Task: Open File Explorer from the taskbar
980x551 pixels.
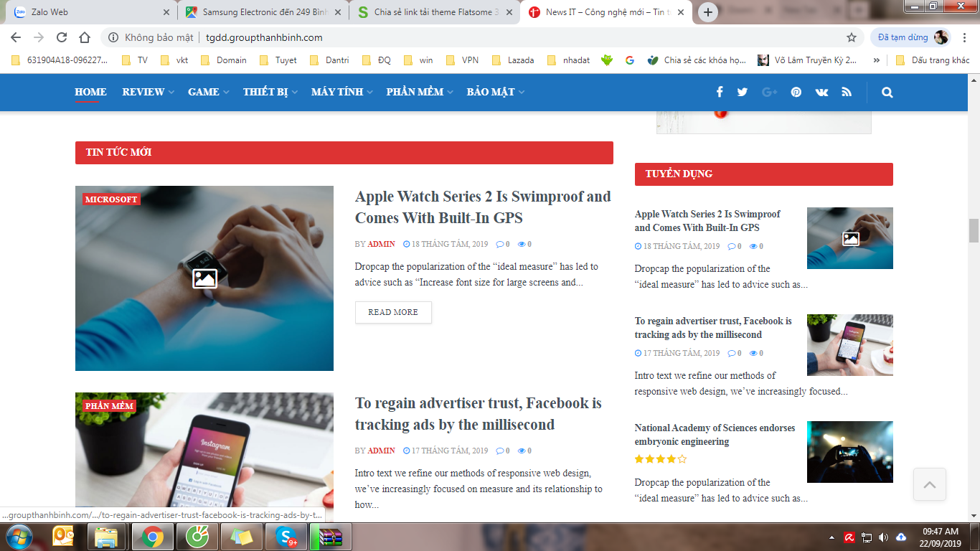Action: click(x=106, y=537)
